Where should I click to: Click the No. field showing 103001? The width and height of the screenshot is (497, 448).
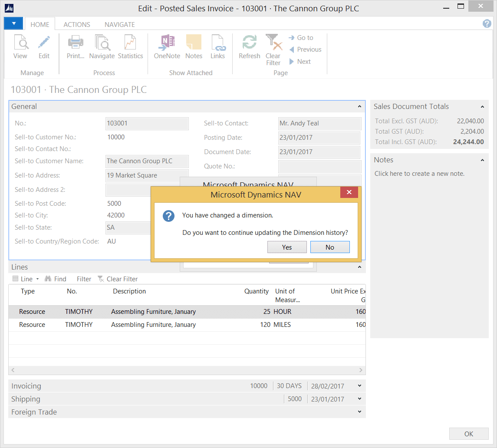(x=147, y=123)
